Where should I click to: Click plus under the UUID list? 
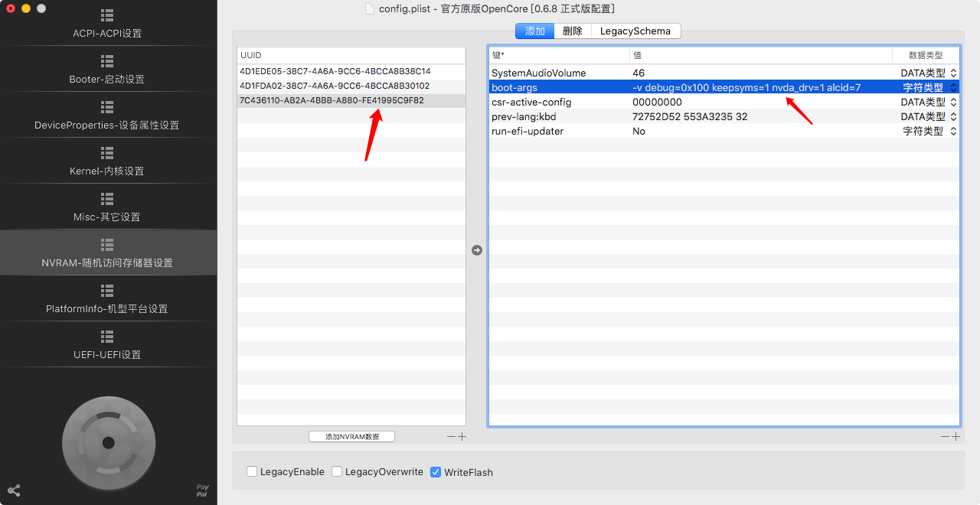[x=462, y=437]
